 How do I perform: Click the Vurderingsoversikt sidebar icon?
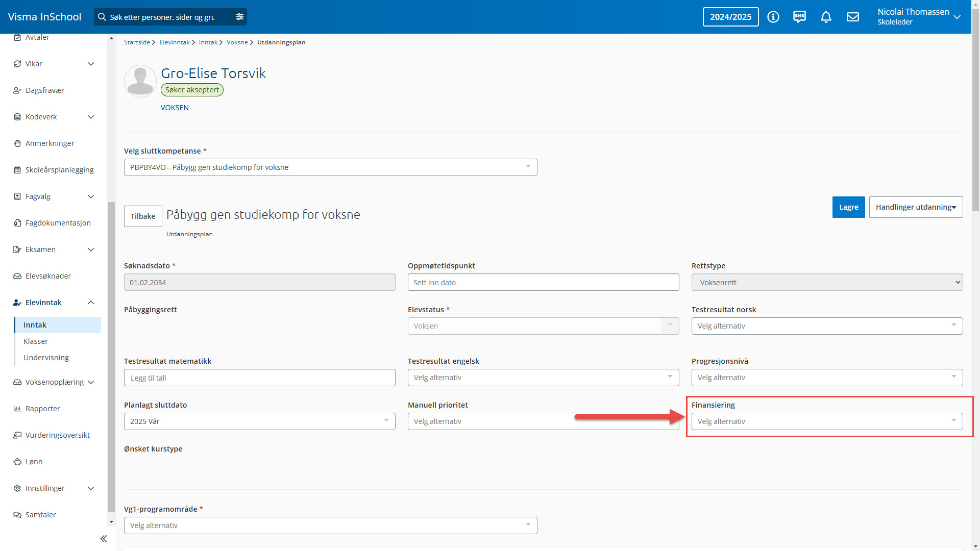coord(17,435)
